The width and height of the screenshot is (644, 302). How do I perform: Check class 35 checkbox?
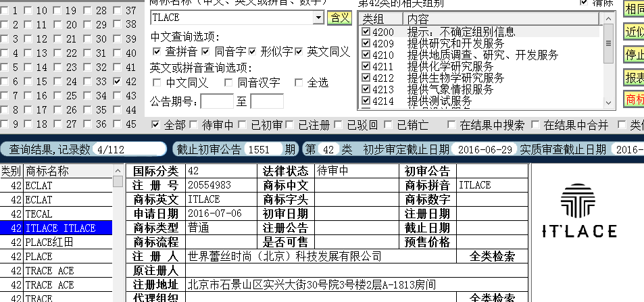[87, 109]
